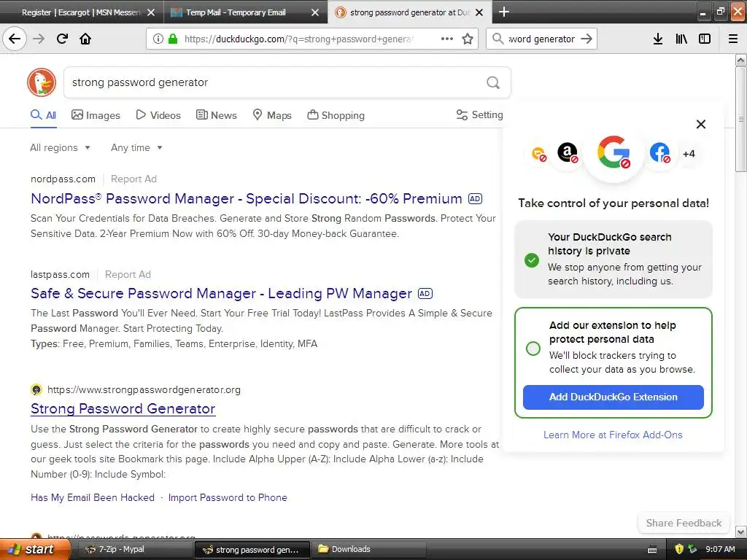Image resolution: width=747 pixels, height=560 pixels.
Task: Reload the current page
Action: pos(62,39)
